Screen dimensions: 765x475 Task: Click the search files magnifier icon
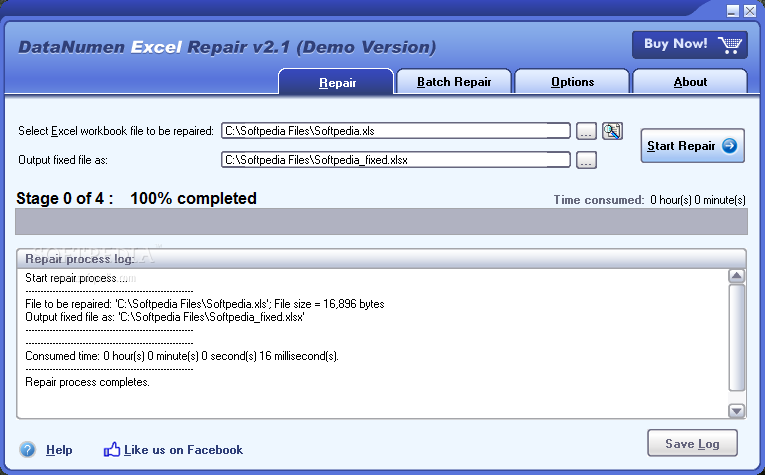tap(612, 131)
